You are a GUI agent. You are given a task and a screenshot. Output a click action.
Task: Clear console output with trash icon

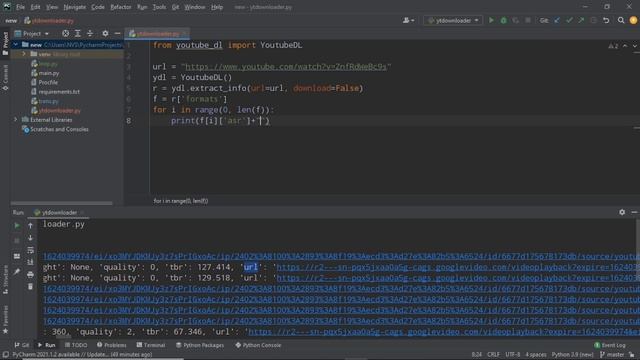(30, 287)
